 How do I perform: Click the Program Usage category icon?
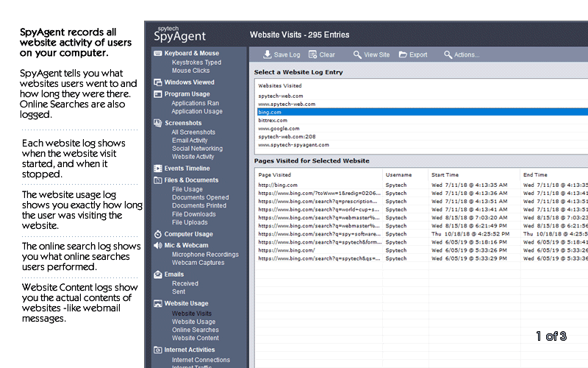[x=158, y=94]
